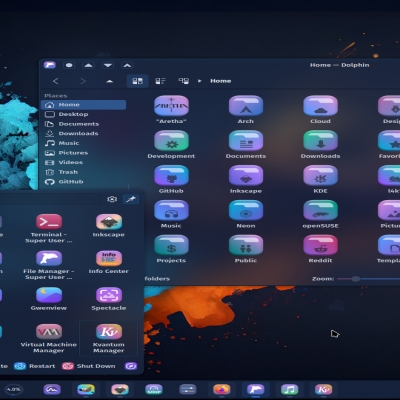This screenshot has height=400, width=400.
Task: Go back in Dolphin navigation history
Action: pyautogui.click(x=56, y=81)
